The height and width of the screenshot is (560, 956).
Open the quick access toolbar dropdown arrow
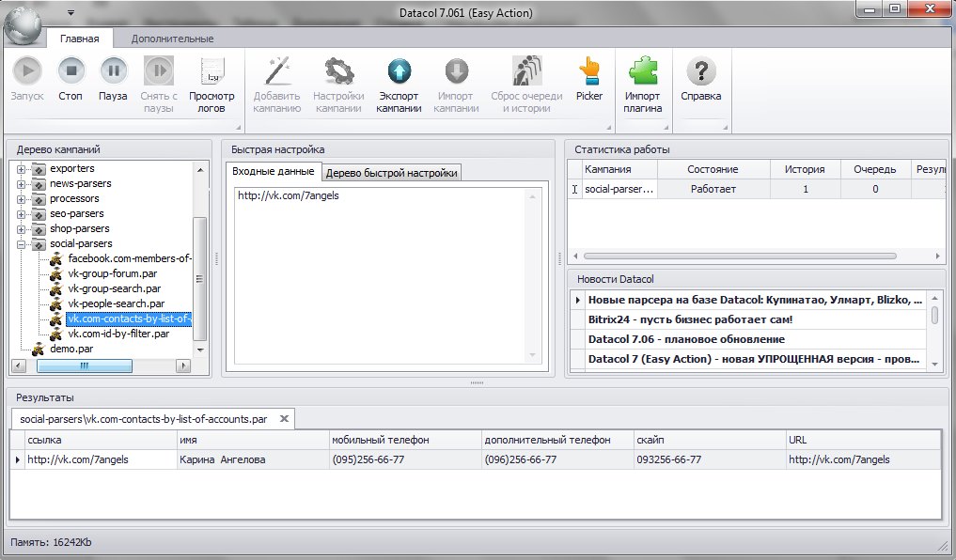click(71, 13)
